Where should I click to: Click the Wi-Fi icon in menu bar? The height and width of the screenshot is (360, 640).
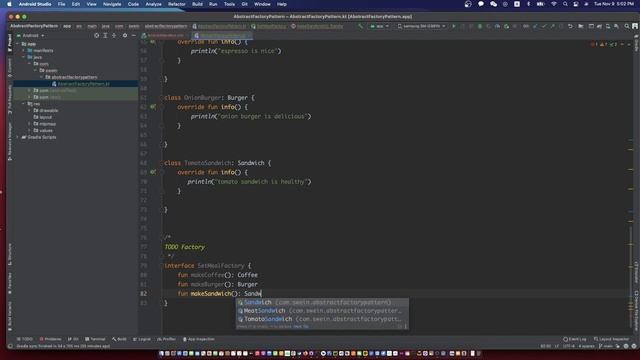pyautogui.click(x=554, y=4)
